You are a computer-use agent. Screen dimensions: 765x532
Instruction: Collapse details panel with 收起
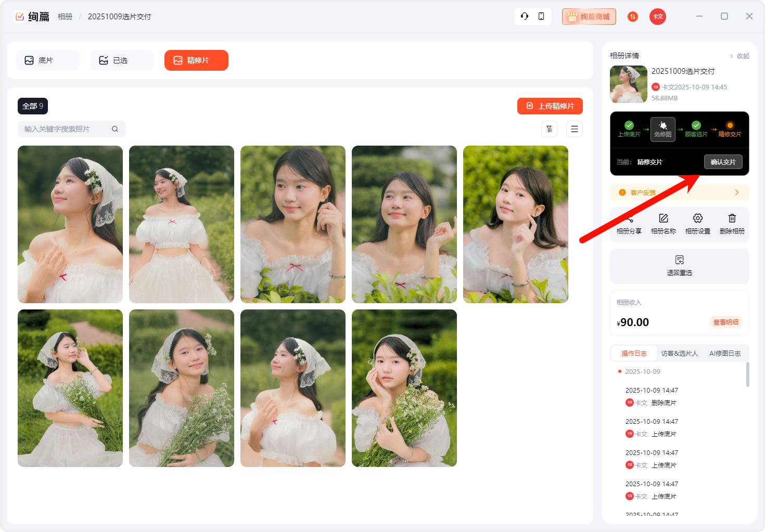click(739, 56)
